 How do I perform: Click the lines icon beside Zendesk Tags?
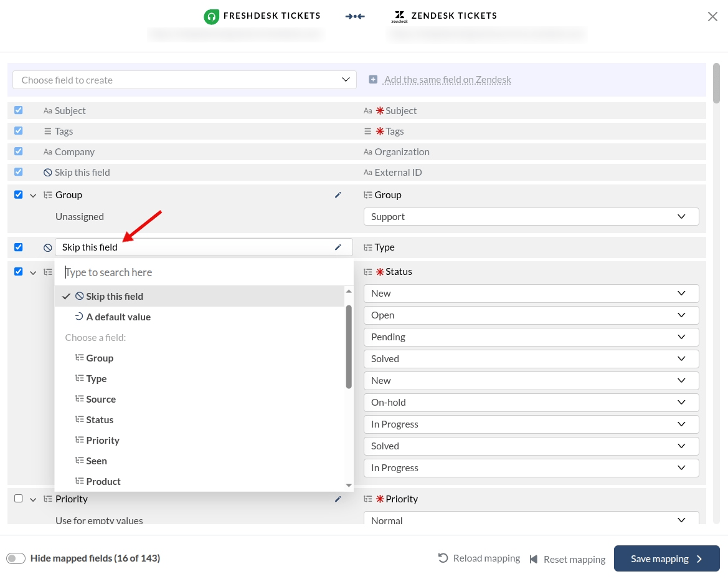coord(367,132)
